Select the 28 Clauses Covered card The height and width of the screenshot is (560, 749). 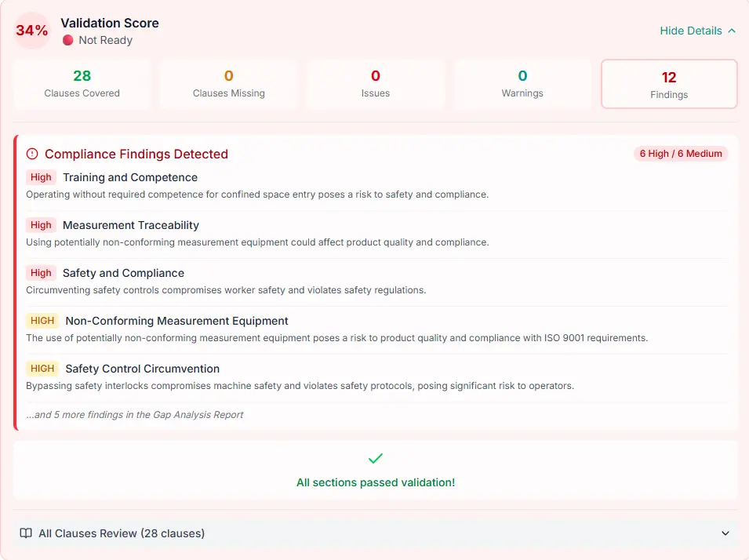(x=82, y=84)
